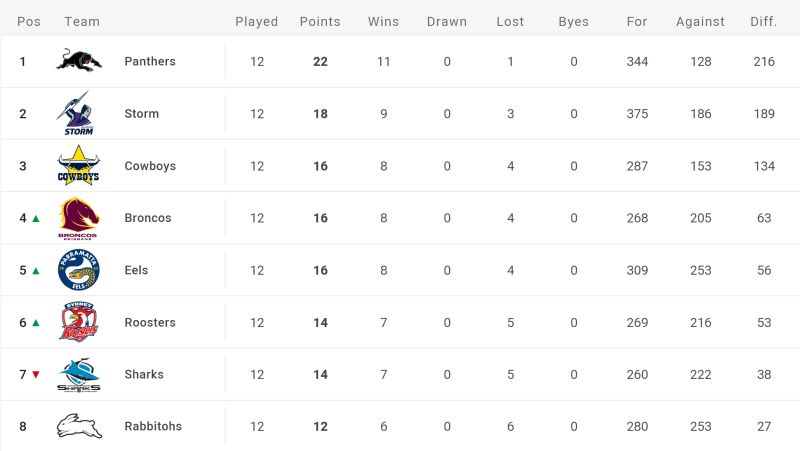The width and height of the screenshot is (800, 451).
Task: Click the Panthers team logo
Action: click(79, 61)
